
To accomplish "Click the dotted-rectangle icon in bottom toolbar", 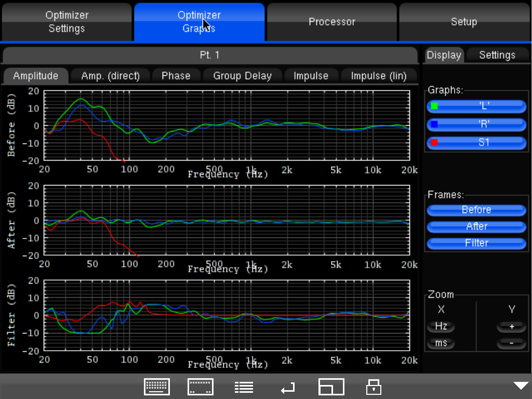I will pos(200,387).
